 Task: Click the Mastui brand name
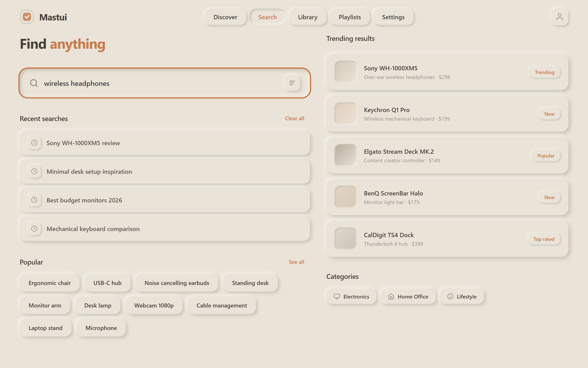(x=53, y=17)
